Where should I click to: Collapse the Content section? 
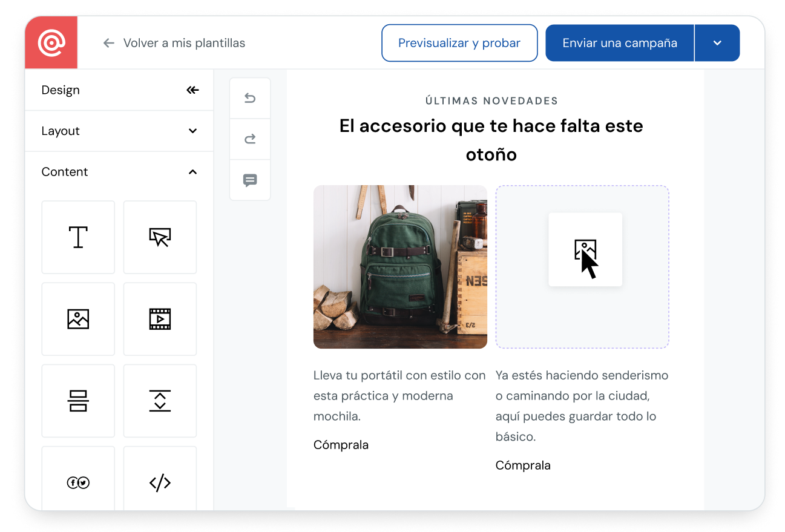[119, 172]
